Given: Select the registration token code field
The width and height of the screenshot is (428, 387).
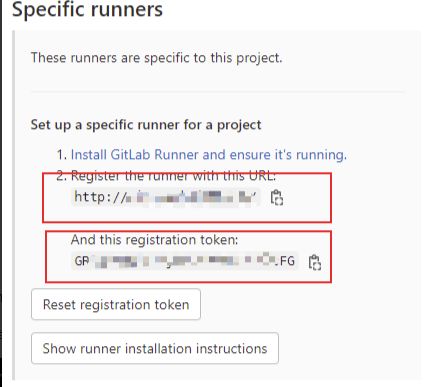Looking at the screenshot, I should pos(185,261).
